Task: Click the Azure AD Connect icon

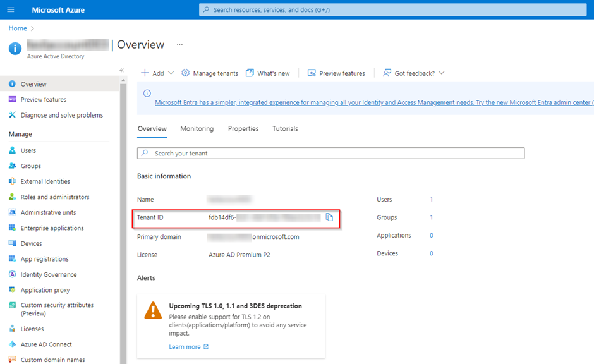Action: (12, 344)
